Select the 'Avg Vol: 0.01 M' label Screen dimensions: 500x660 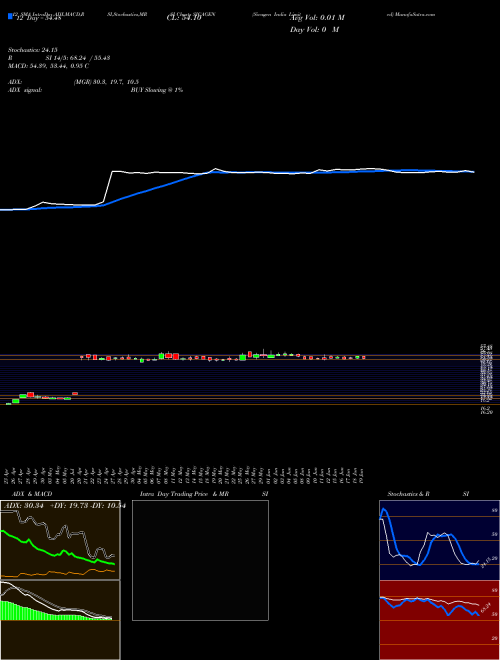(x=317, y=18)
